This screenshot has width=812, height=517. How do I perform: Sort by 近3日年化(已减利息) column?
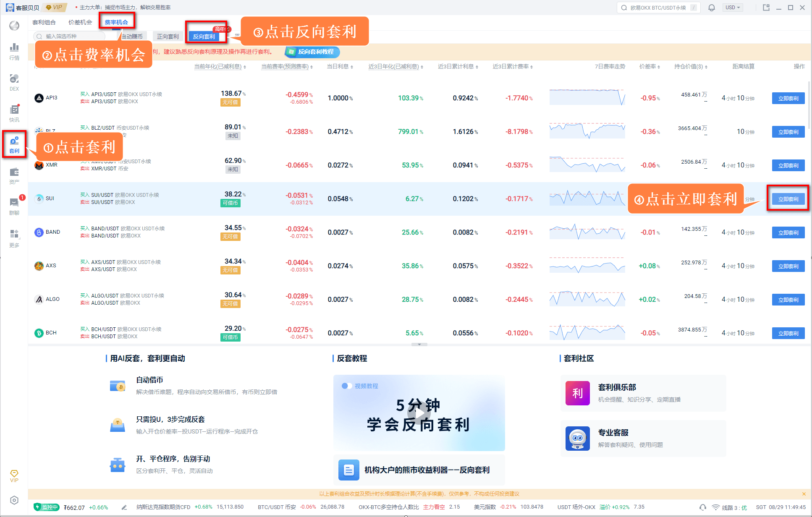click(x=396, y=67)
